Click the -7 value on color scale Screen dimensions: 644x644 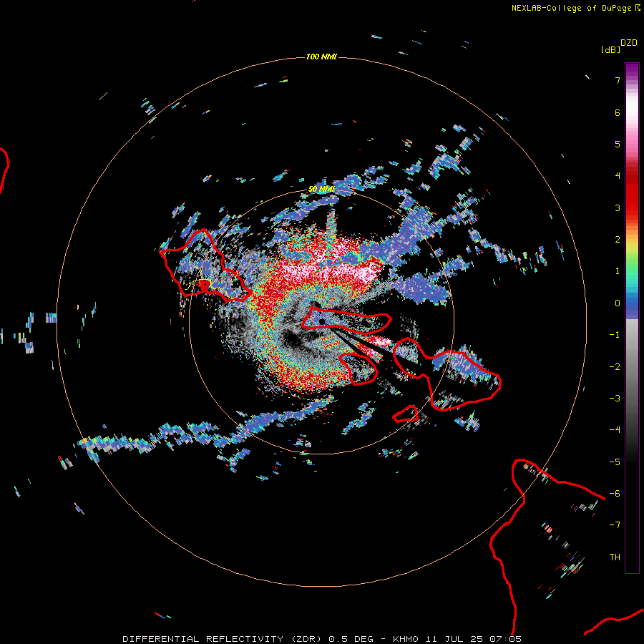tap(615, 525)
